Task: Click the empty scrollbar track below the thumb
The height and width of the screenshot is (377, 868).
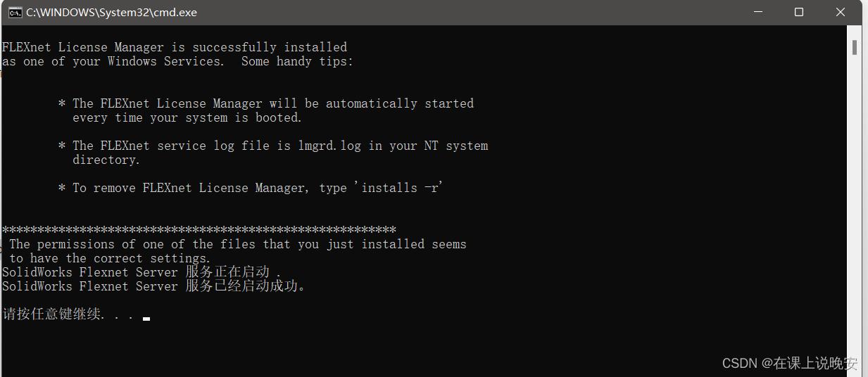Action: 854,211
